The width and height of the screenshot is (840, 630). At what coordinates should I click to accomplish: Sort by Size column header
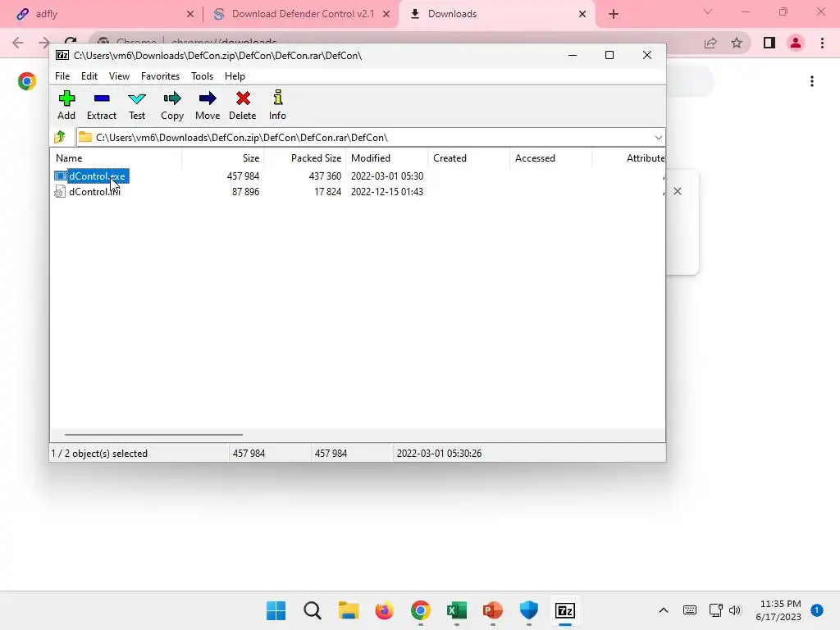[x=223, y=158]
